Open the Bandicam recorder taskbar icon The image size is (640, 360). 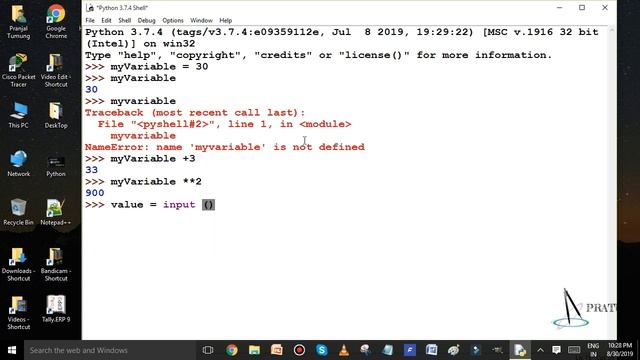click(299, 350)
